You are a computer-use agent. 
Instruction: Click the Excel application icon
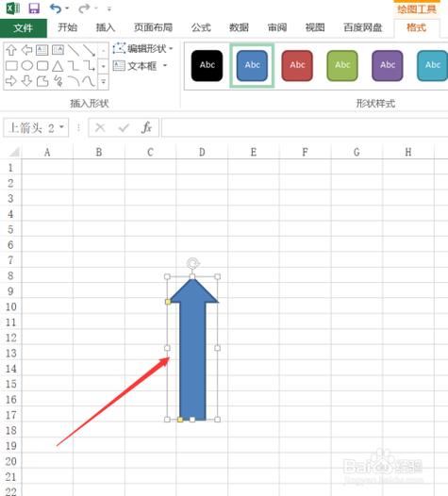point(13,8)
